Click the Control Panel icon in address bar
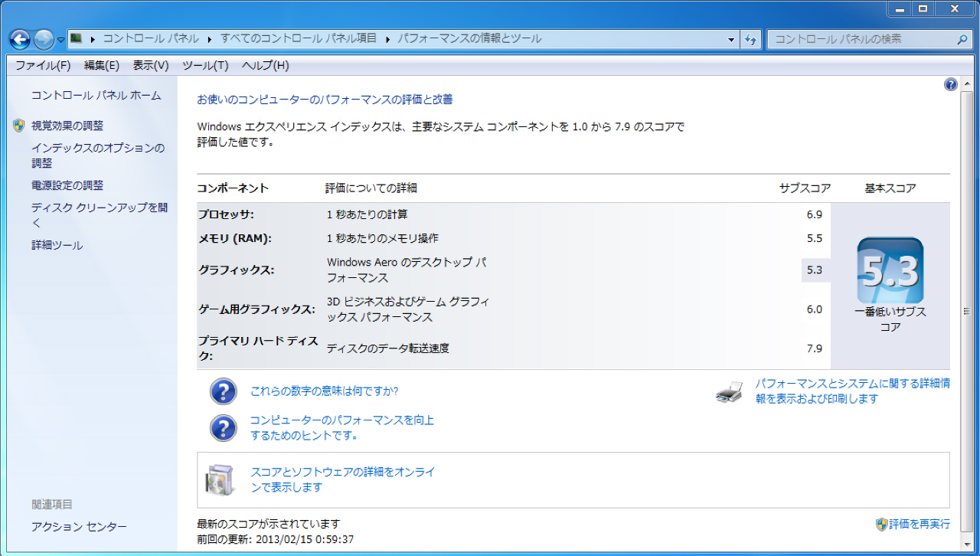Image resolution: width=980 pixels, height=556 pixels. click(x=77, y=38)
